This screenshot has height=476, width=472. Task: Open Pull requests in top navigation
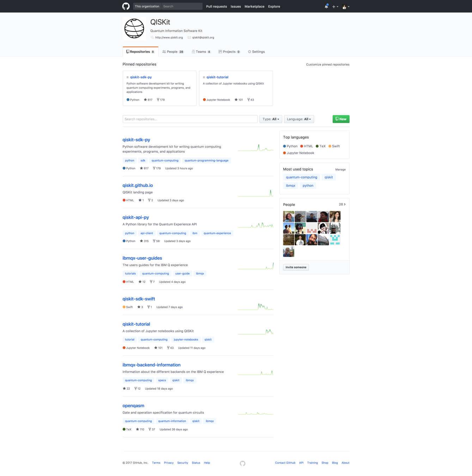pos(216,6)
